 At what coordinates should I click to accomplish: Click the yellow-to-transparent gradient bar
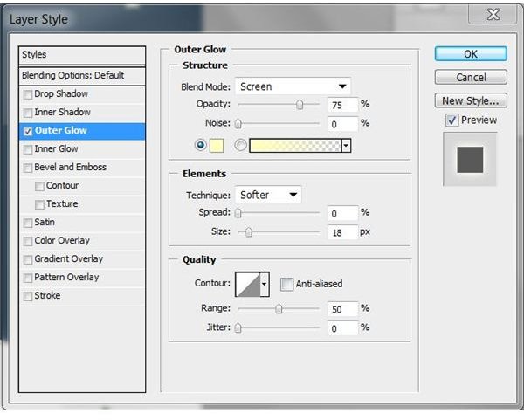pos(295,146)
